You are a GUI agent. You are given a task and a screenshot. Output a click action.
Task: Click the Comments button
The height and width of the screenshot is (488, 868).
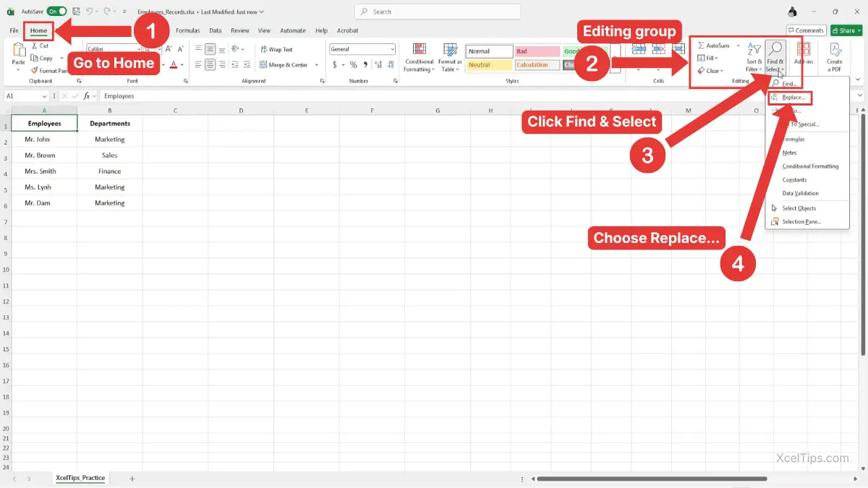pos(806,30)
